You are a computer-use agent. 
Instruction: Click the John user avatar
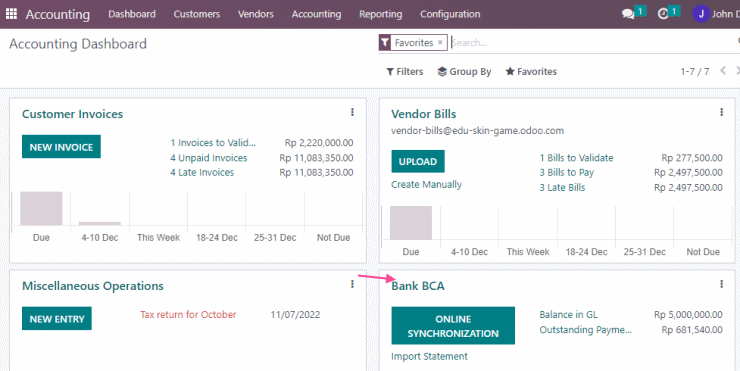click(x=701, y=14)
